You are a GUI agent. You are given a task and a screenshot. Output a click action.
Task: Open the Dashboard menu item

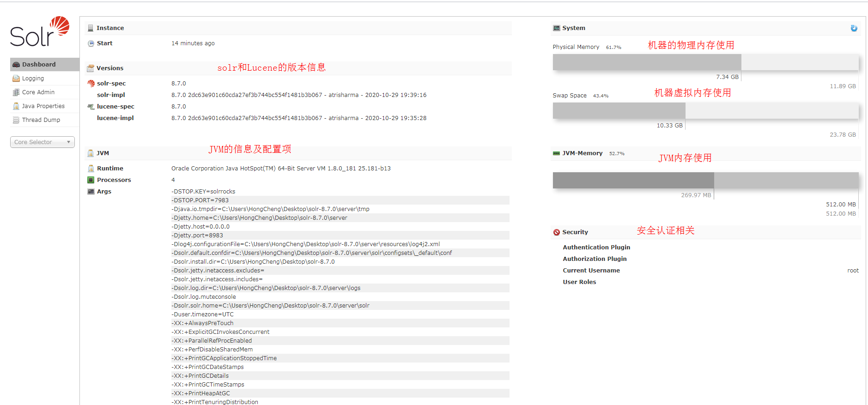coord(45,65)
